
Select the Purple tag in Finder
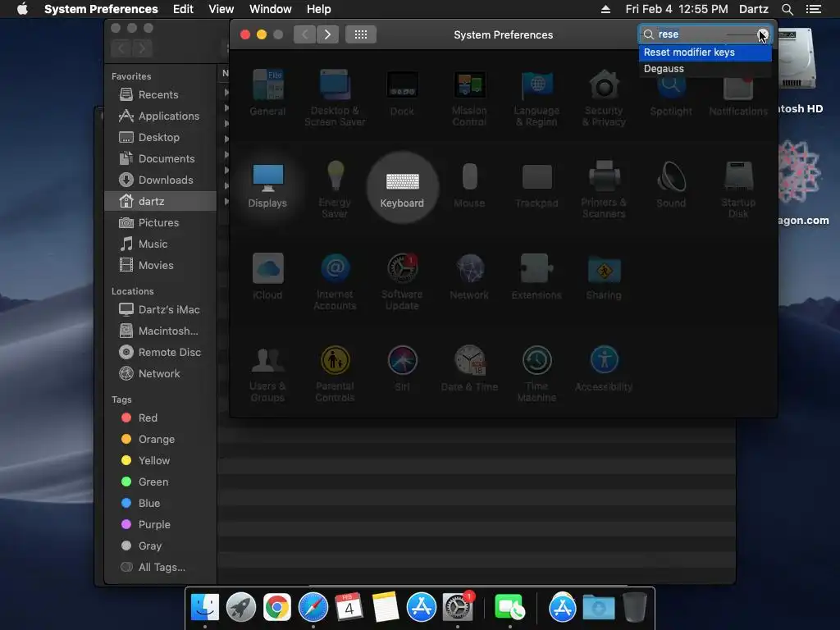[x=161, y=525]
